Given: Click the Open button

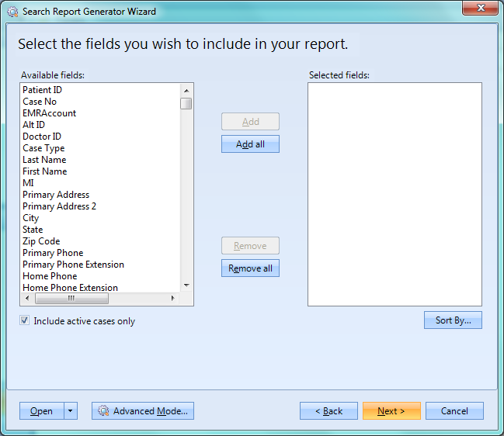Looking at the screenshot, I should click(x=41, y=411).
